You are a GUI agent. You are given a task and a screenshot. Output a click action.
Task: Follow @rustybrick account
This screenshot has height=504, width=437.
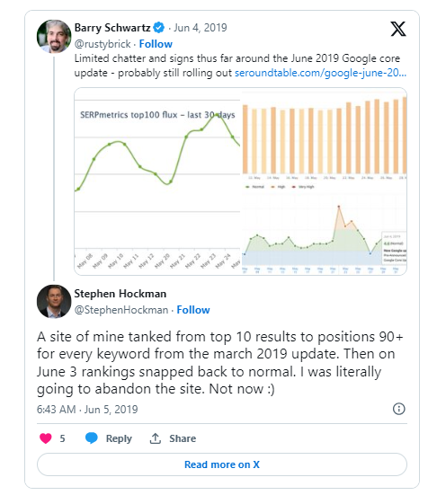[x=156, y=44]
